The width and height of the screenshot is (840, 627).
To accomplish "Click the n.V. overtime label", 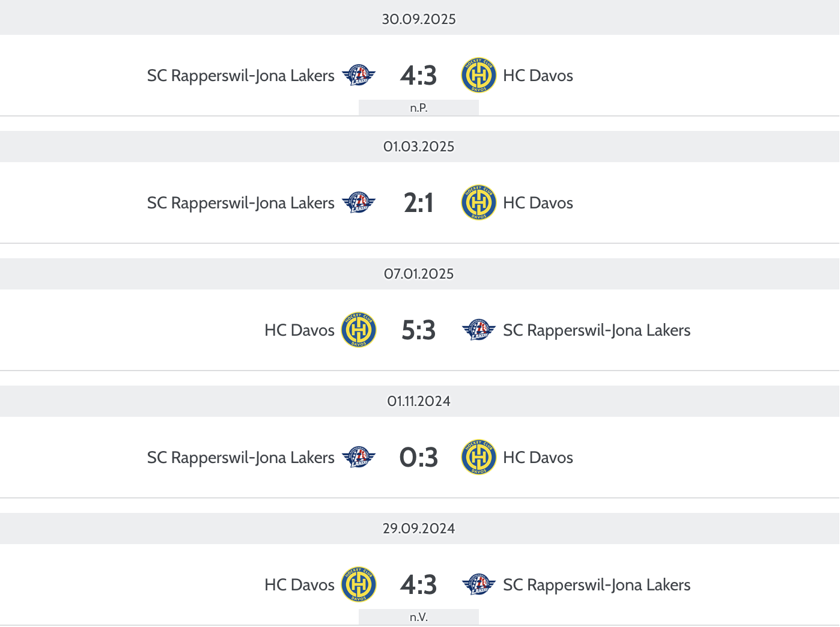I will pos(419,617).
